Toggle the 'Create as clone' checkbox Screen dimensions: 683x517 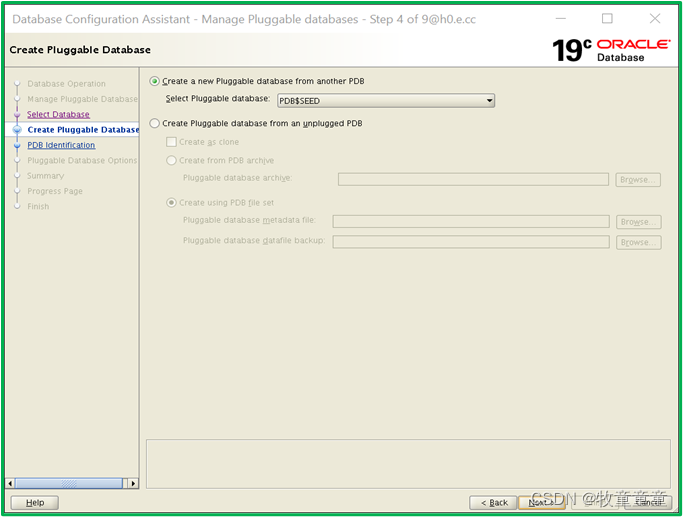171,142
